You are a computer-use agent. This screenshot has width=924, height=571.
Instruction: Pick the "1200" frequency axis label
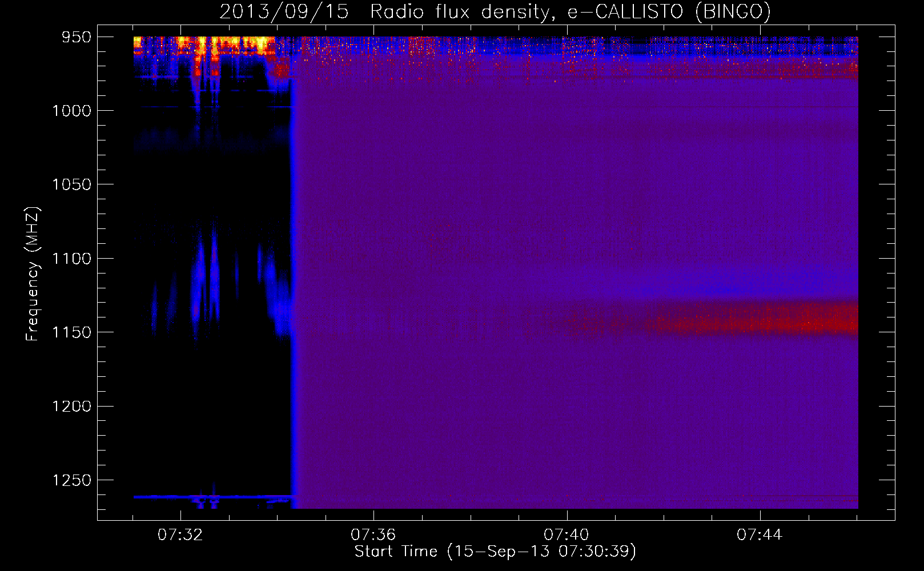click(x=71, y=406)
